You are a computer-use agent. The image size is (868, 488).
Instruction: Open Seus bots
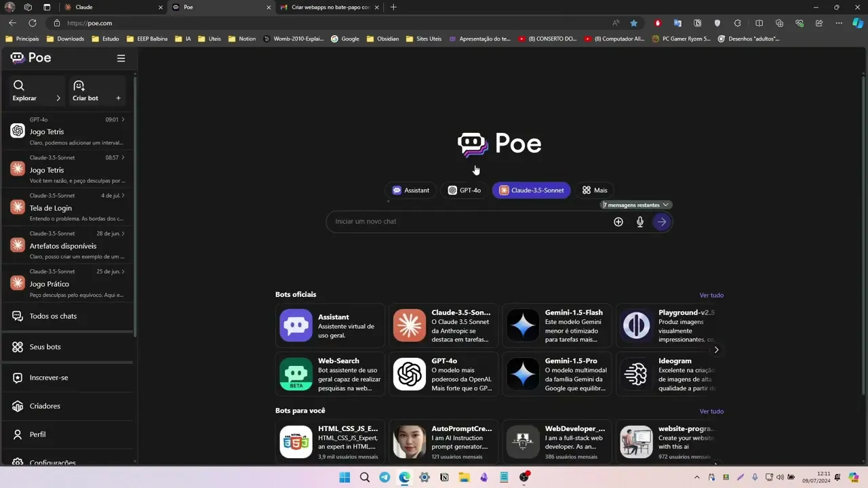coord(68,346)
